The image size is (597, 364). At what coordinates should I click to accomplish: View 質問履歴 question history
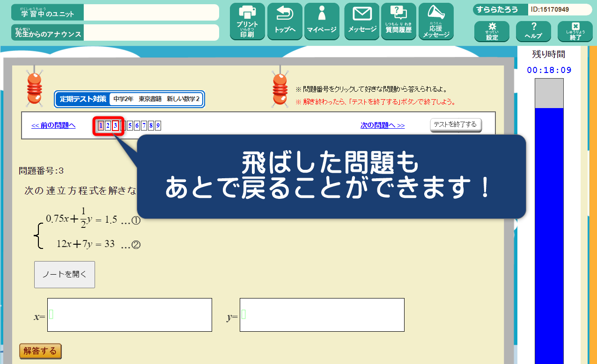[398, 22]
